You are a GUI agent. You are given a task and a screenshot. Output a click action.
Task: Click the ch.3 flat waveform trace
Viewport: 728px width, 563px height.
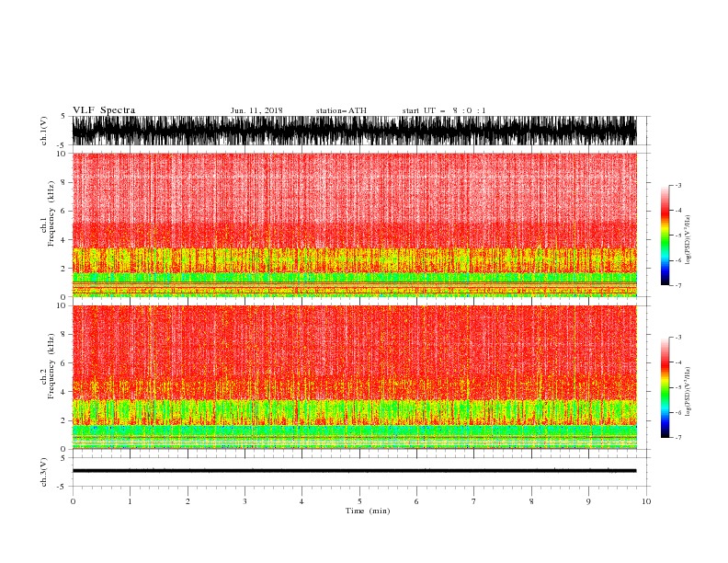[x=354, y=471]
